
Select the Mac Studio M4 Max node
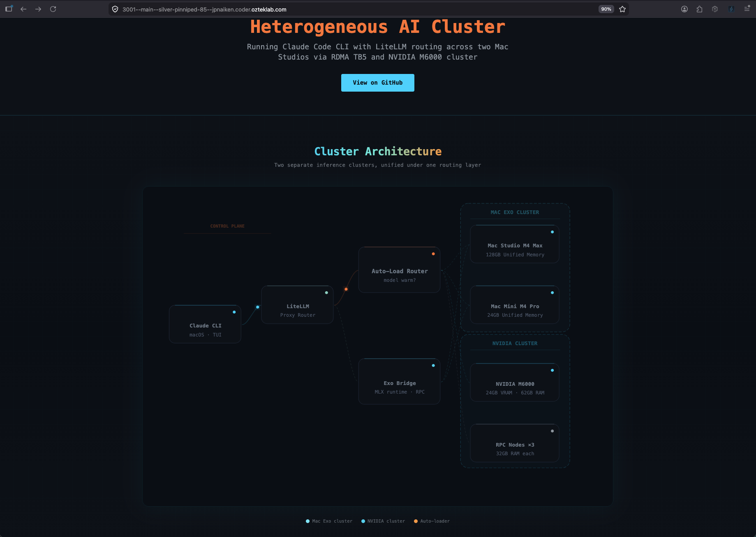pos(515,244)
